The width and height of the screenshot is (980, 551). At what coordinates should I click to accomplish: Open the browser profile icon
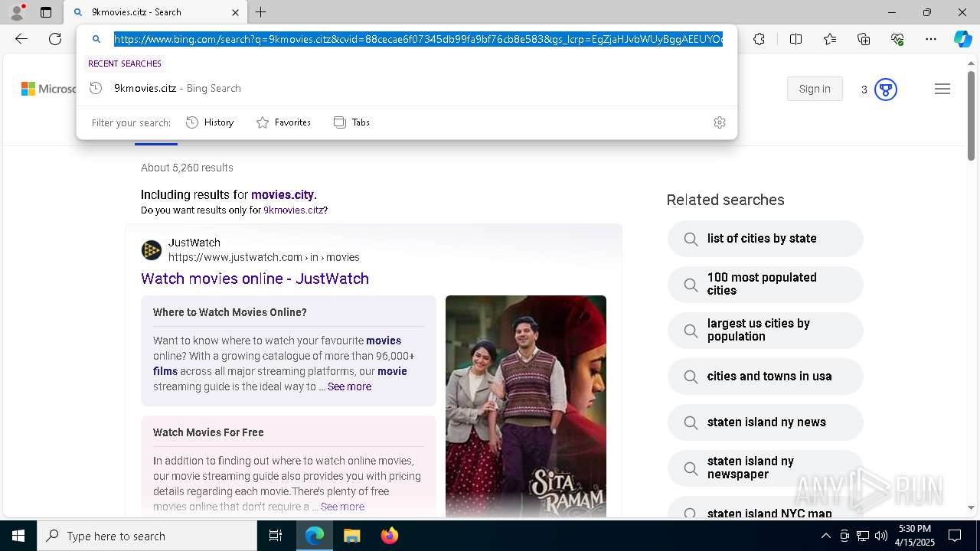tap(17, 12)
